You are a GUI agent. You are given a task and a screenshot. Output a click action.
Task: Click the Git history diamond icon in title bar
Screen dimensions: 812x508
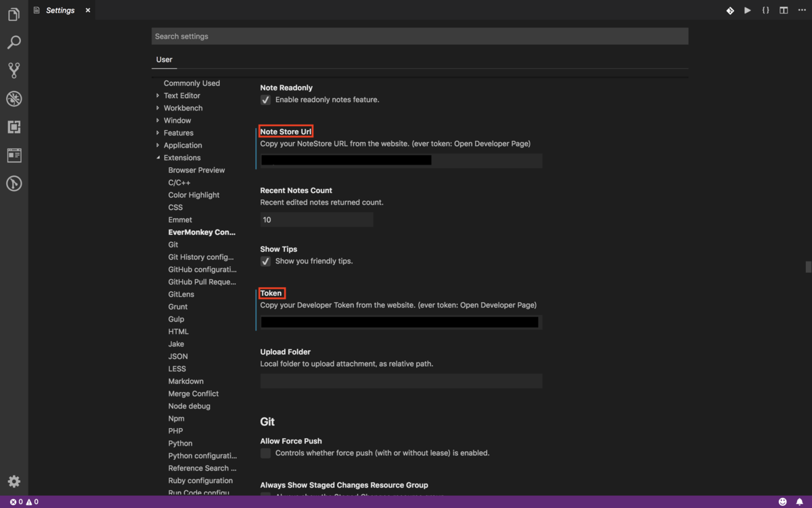click(x=730, y=10)
